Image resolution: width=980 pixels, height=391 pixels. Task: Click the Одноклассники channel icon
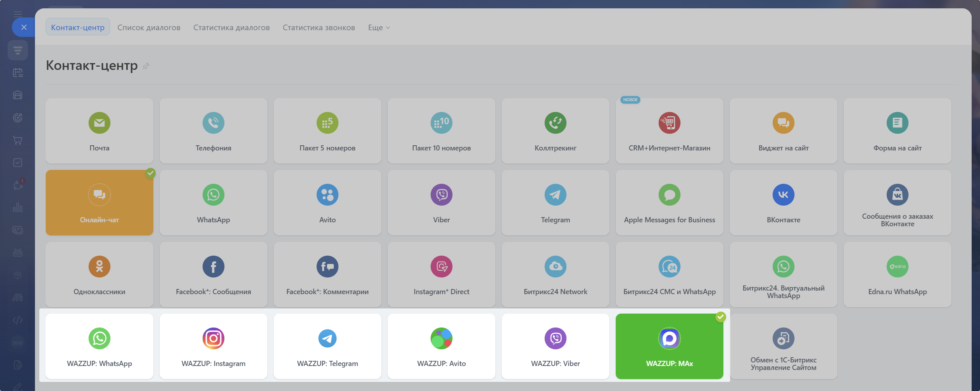(99, 267)
